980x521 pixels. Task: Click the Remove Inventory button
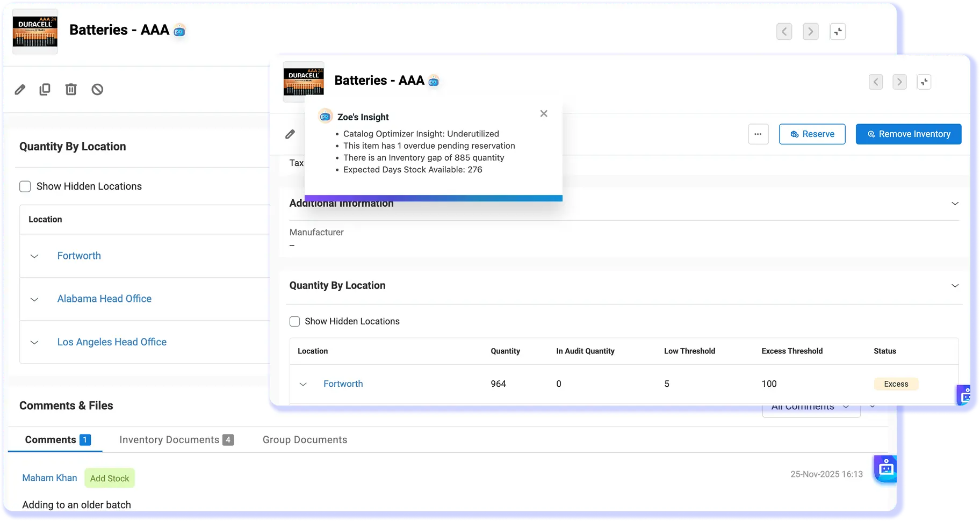click(x=909, y=134)
